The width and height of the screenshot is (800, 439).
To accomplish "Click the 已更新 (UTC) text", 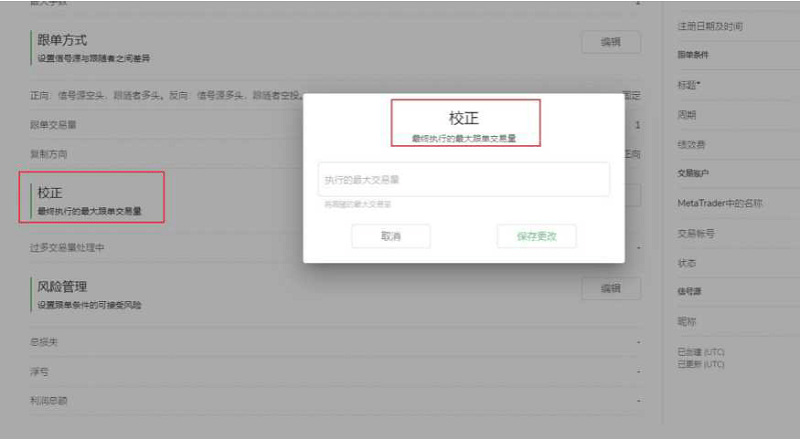I will [701, 364].
